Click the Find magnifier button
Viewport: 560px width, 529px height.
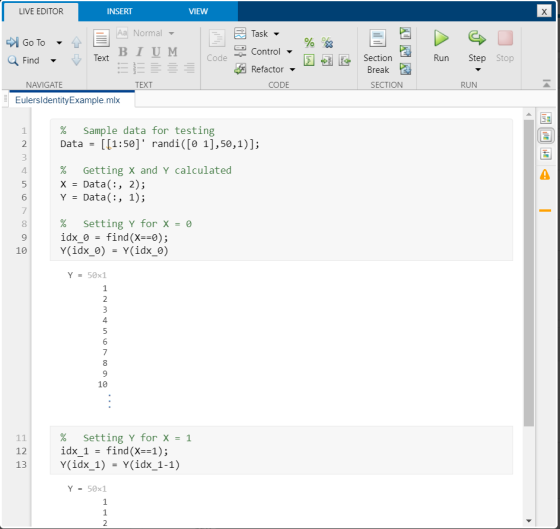pos(13,60)
